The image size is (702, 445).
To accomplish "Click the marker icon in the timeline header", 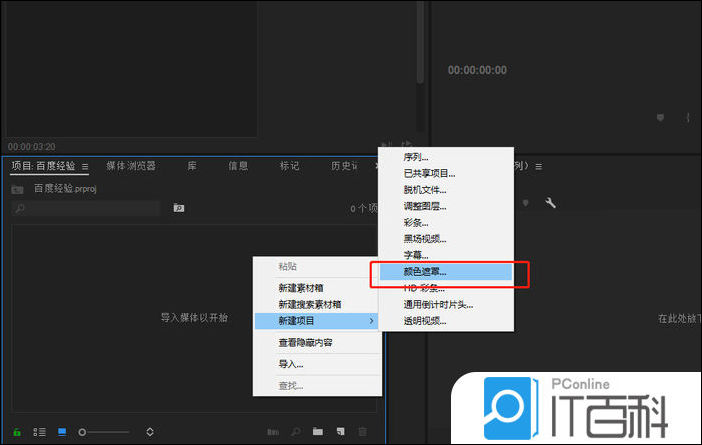I will click(x=526, y=203).
